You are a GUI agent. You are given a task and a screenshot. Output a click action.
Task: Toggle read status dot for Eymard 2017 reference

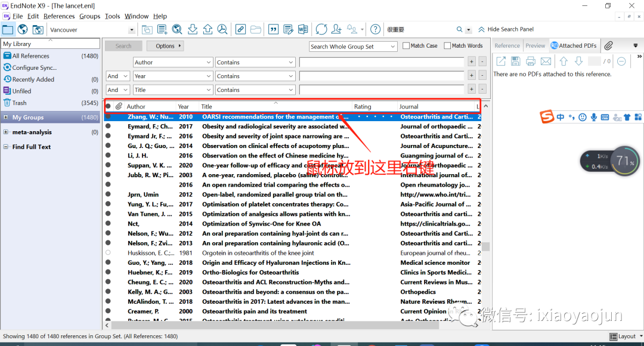[108, 126]
